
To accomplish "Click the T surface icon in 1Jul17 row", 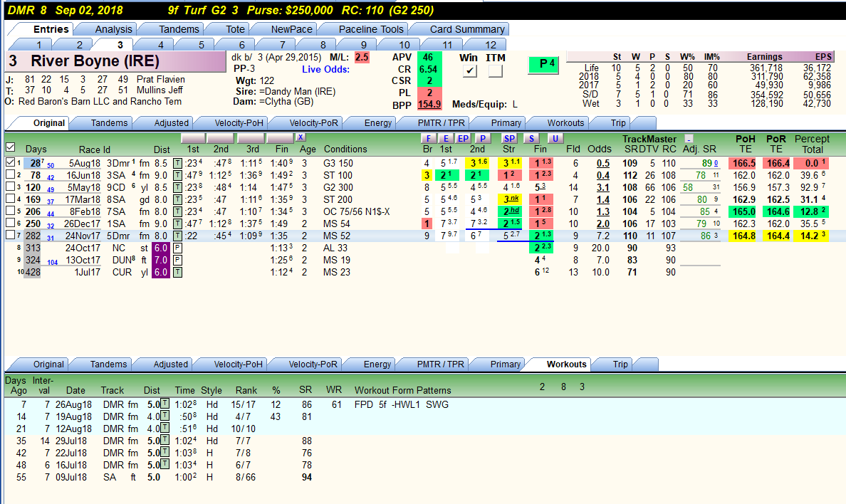I will (177, 273).
